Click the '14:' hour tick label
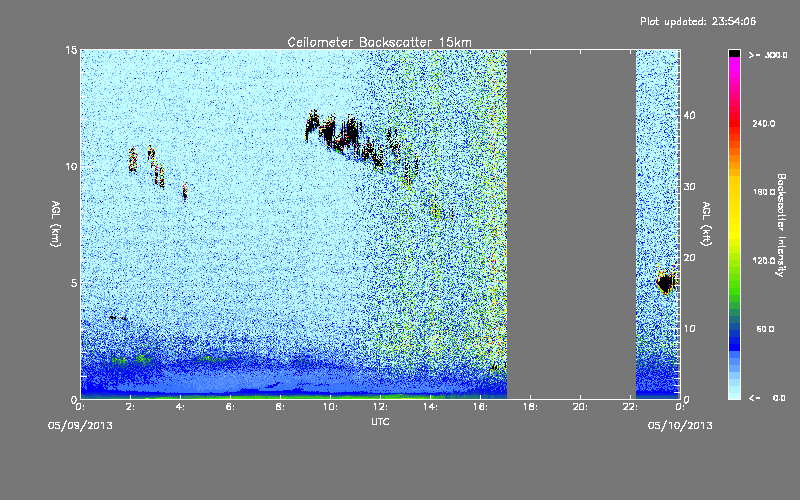800x500 pixels. 430,407
